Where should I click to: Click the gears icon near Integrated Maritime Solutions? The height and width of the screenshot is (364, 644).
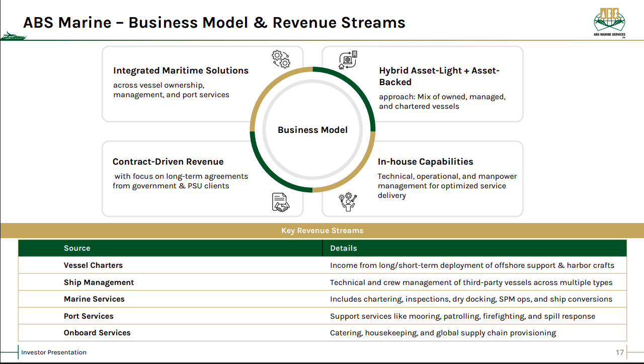click(x=281, y=59)
